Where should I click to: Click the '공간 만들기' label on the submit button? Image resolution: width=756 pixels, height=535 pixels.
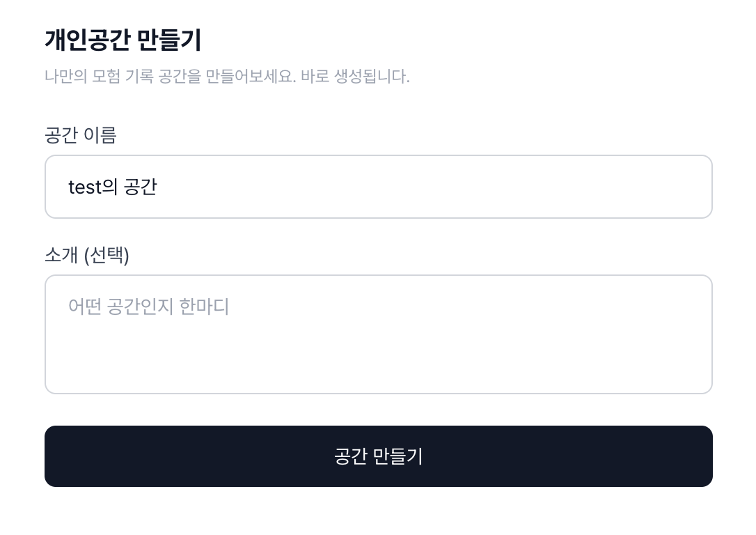tap(378, 456)
